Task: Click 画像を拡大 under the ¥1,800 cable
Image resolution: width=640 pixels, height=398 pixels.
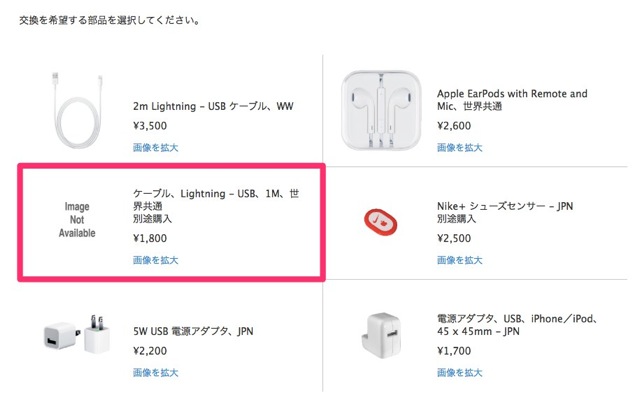Action: pyautogui.click(x=156, y=260)
